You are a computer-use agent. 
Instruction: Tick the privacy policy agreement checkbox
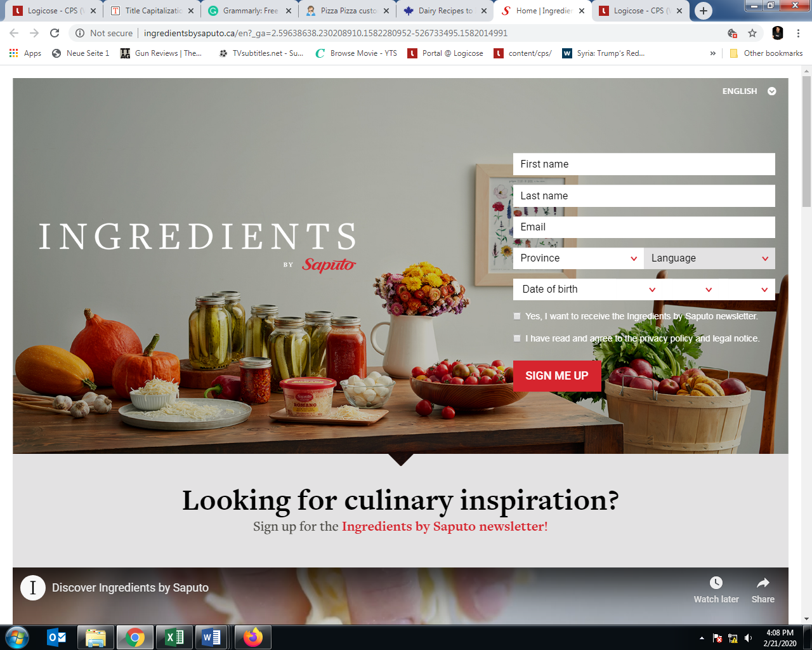[517, 338]
